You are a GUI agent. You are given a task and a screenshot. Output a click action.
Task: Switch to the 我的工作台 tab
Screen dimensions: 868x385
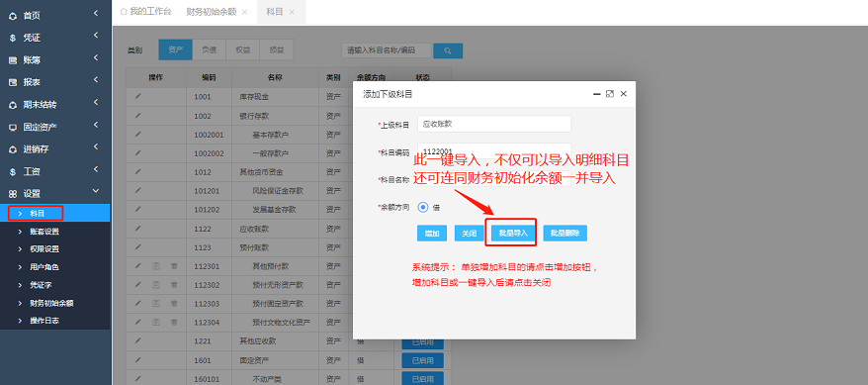click(145, 12)
